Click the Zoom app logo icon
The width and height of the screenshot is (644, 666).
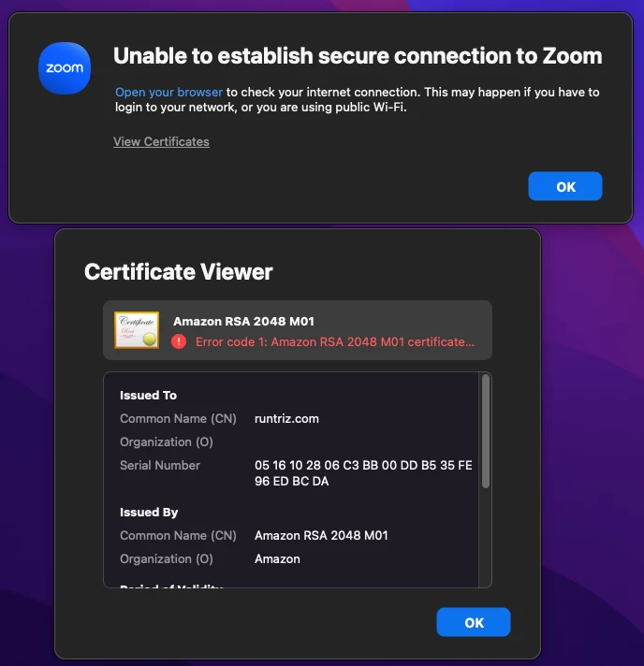pos(65,68)
